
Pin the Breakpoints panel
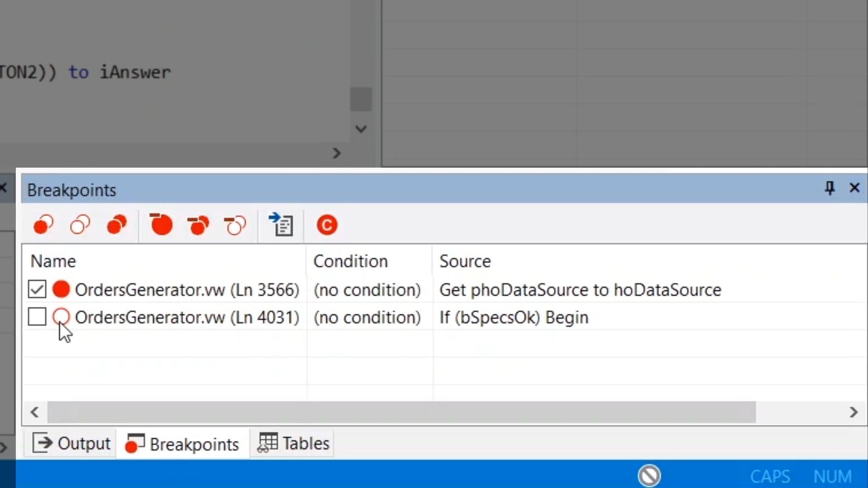pyautogui.click(x=830, y=188)
